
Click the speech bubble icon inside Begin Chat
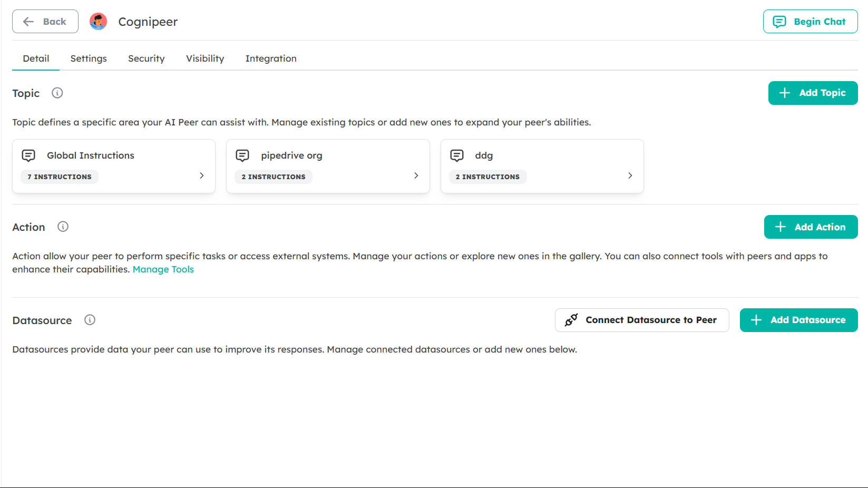pos(779,22)
